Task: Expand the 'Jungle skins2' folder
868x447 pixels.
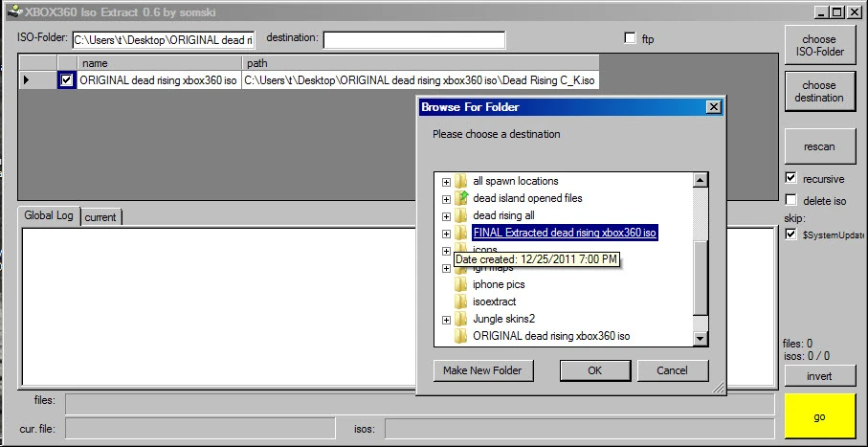Action: pyautogui.click(x=446, y=320)
